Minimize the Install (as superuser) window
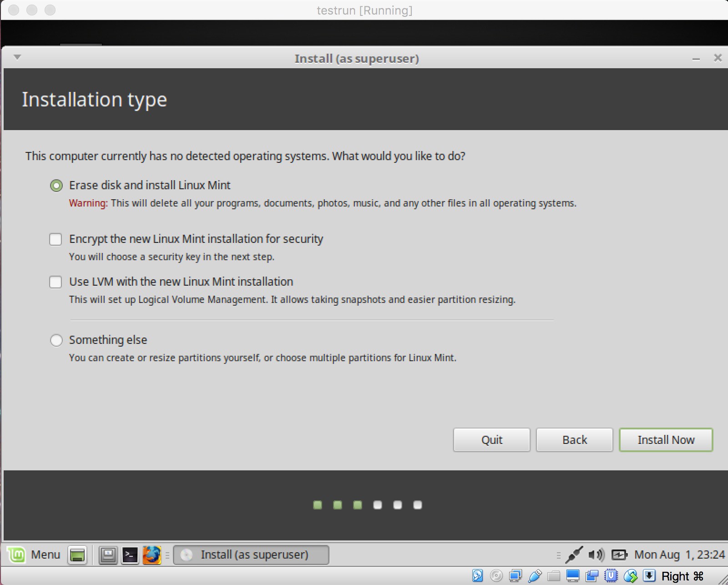The height and width of the screenshot is (585, 728). [696, 59]
